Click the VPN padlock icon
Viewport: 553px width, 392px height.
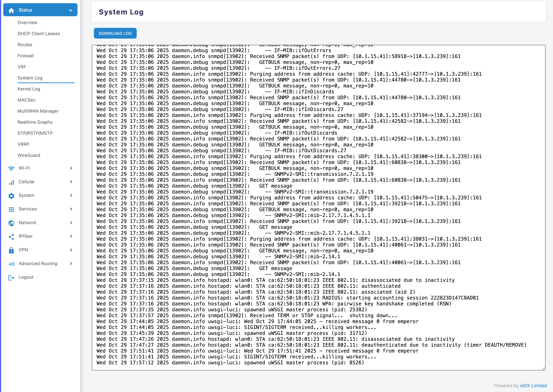pos(11,250)
